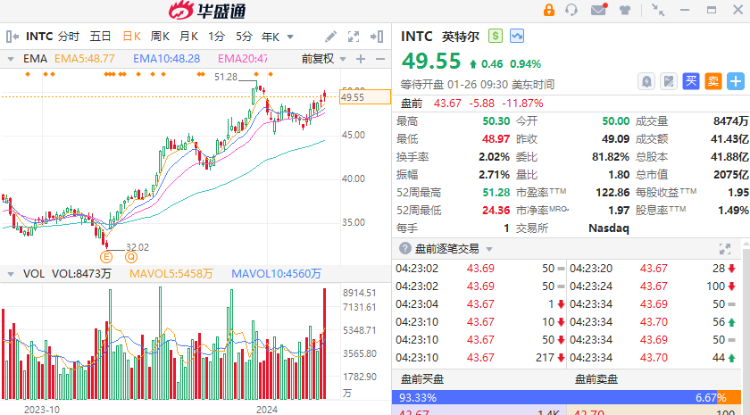Click the blue 买 buy button
Viewport: 750px width, 415px height.
(x=691, y=81)
